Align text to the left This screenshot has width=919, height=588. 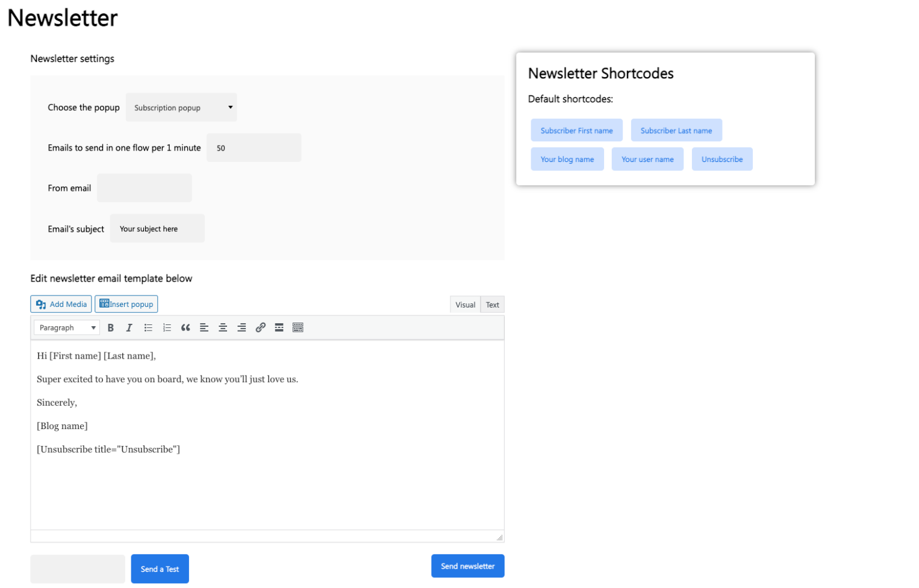[204, 328]
